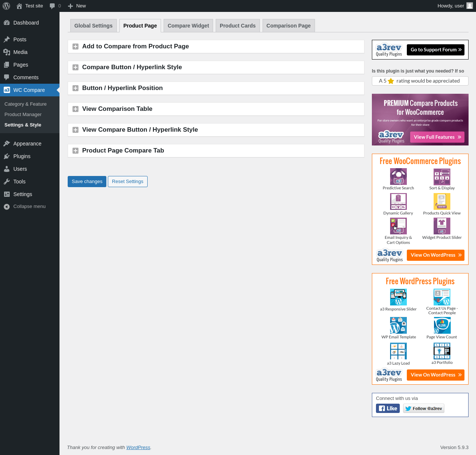Expand Compare Button / Hyperlink Style section
Image resolution: width=476 pixels, height=455 pixels.
216,67
